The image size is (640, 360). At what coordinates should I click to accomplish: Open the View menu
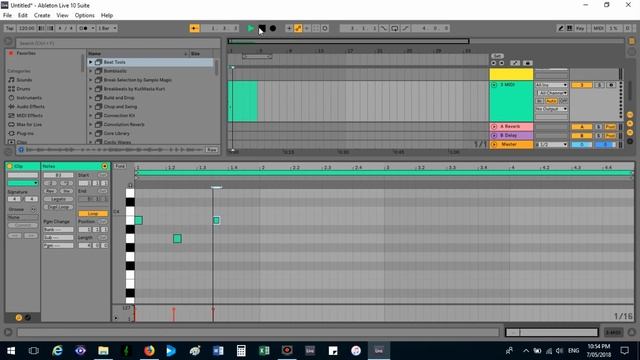62,16
